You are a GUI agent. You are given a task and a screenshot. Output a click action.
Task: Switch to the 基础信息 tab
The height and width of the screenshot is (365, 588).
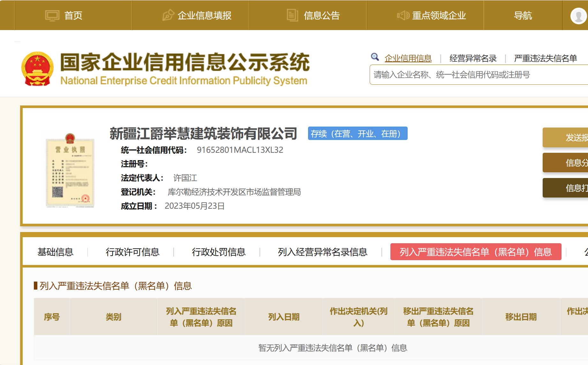pyautogui.click(x=55, y=252)
